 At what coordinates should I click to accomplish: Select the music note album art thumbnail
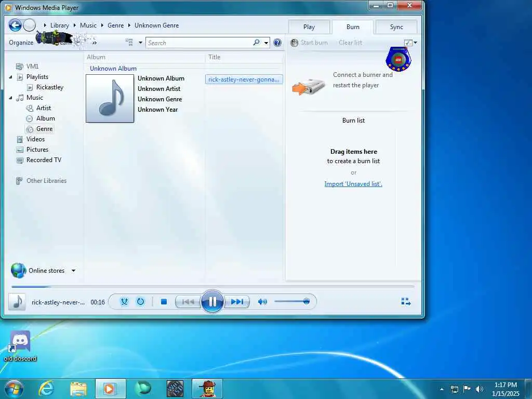[x=110, y=98]
